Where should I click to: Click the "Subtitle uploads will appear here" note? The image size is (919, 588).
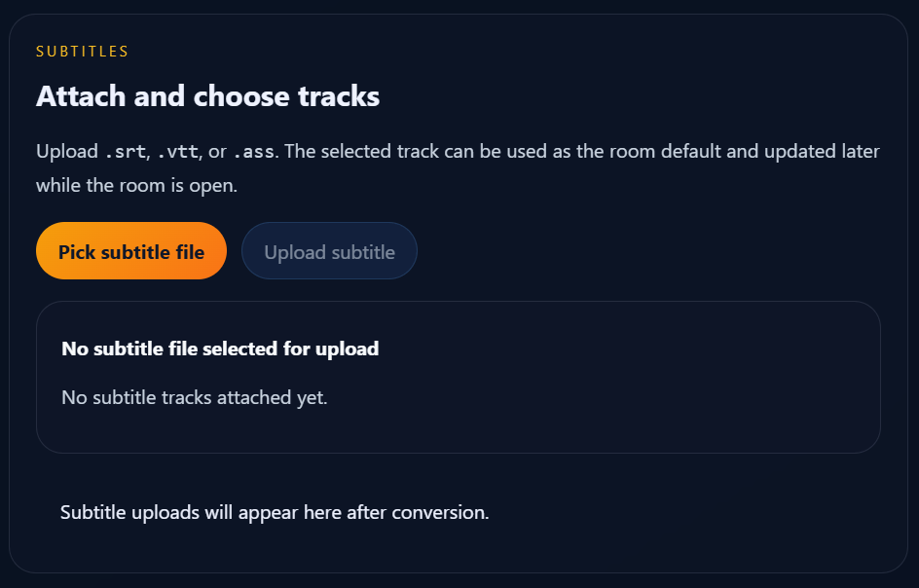(x=275, y=512)
